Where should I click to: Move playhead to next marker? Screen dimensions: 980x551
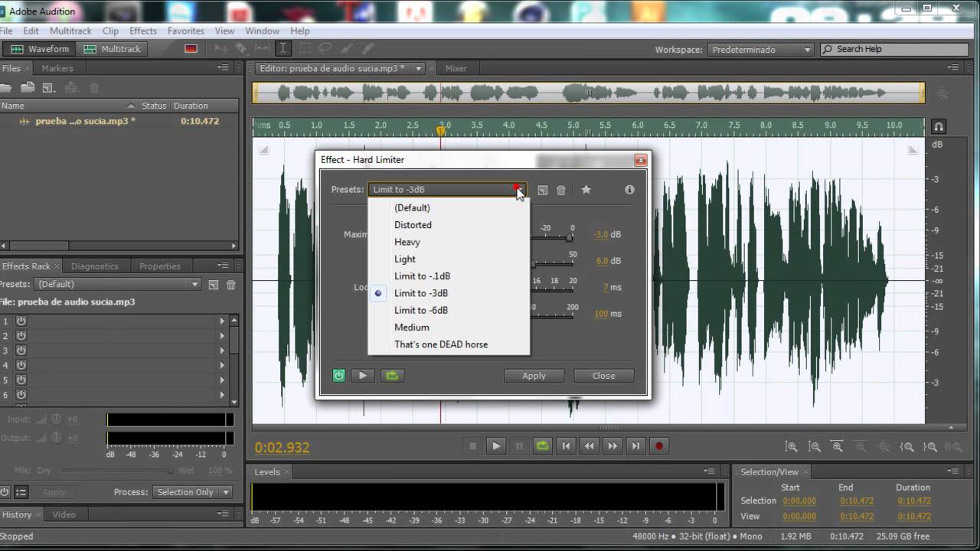point(635,446)
